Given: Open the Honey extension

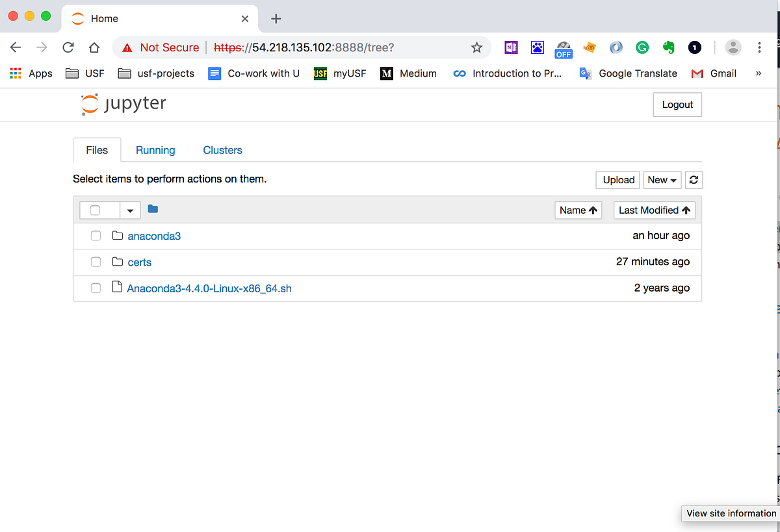Looking at the screenshot, I should point(590,47).
